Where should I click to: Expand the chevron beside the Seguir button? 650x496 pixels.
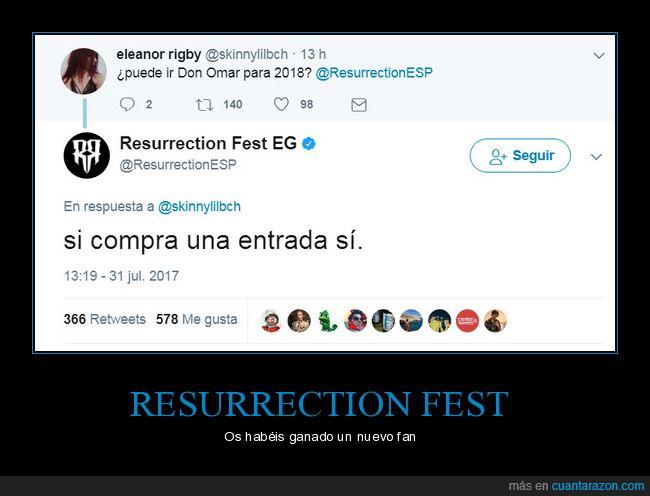point(596,157)
